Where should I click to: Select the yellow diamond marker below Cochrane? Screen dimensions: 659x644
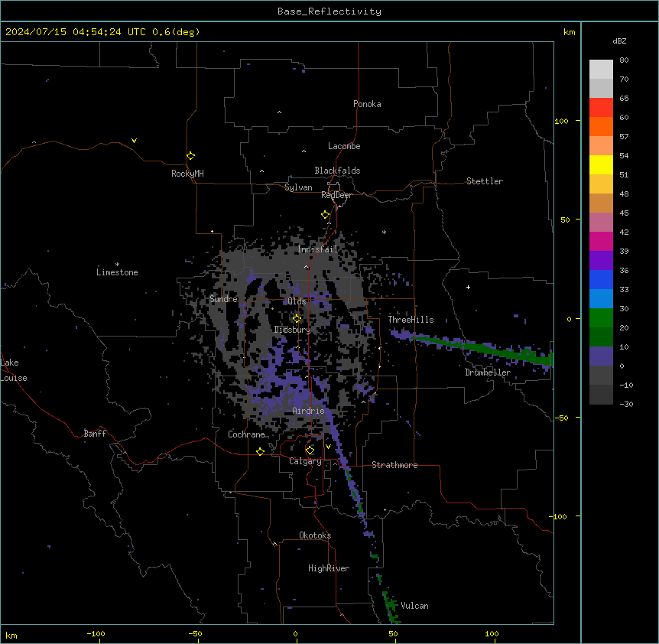click(260, 451)
